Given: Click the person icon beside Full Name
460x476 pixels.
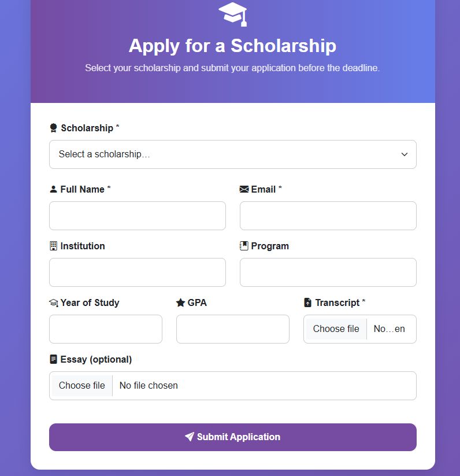Looking at the screenshot, I should (54, 189).
